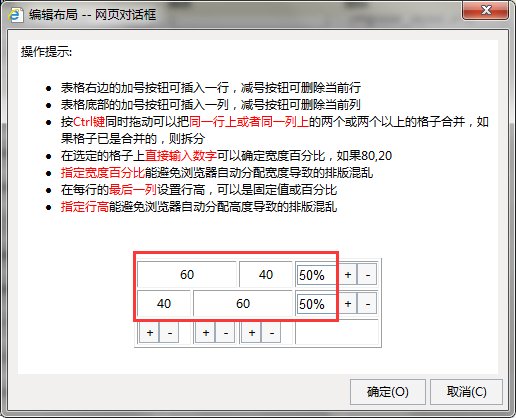Screen dimensions: 516x418
Task: Click the plus button under the first column
Action: (150, 332)
